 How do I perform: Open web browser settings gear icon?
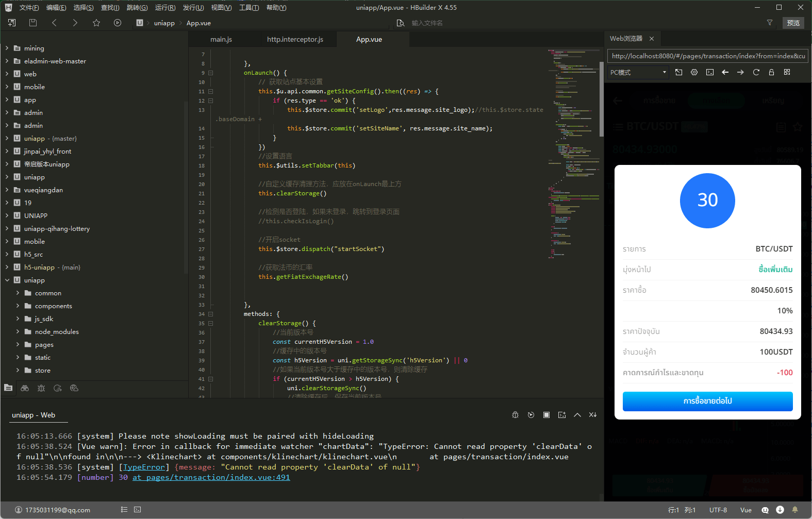[694, 72]
